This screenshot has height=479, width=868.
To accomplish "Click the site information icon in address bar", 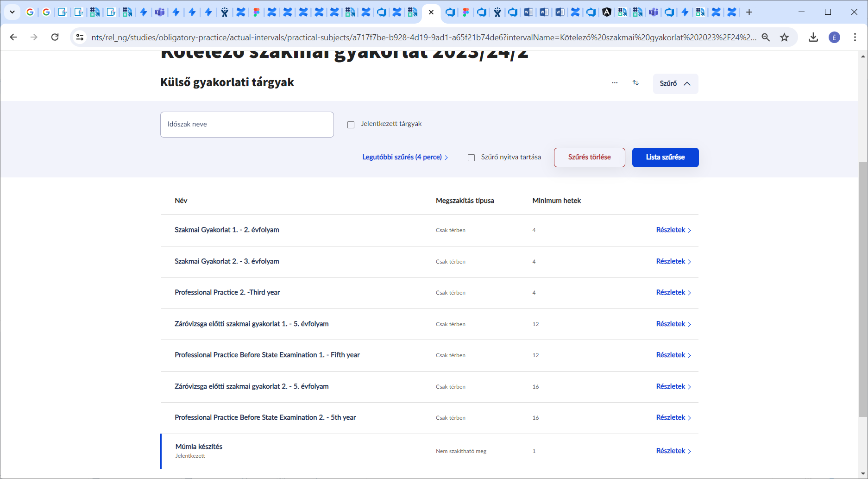I will (80, 37).
